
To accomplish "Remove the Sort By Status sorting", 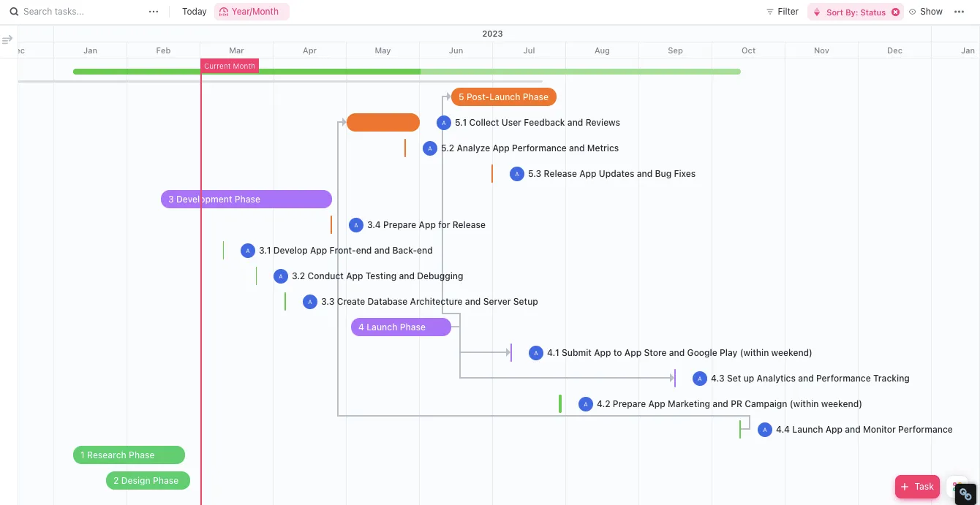I will click(x=895, y=12).
